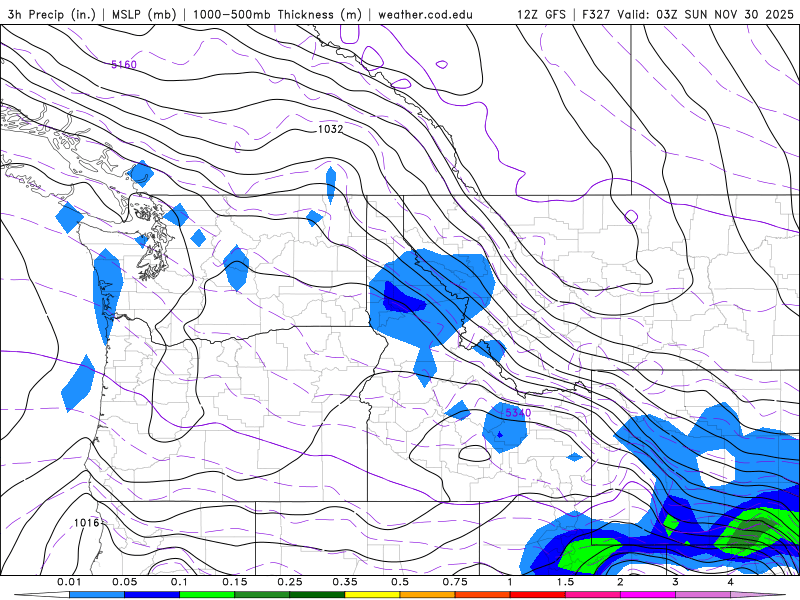
Task: Select red-orange 0.75–1 legend swatch
Action: (483, 595)
